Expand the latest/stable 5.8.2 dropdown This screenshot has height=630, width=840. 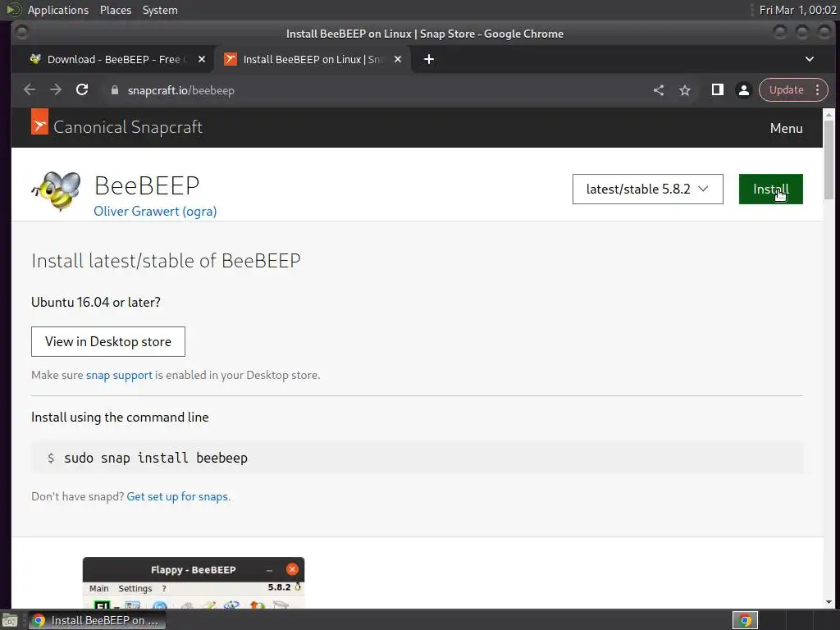coord(648,189)
